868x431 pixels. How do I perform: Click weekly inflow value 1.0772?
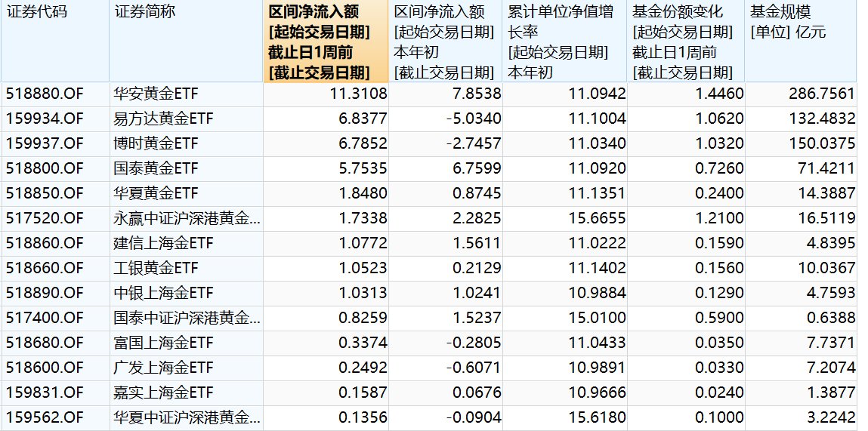tap(363, 243)
